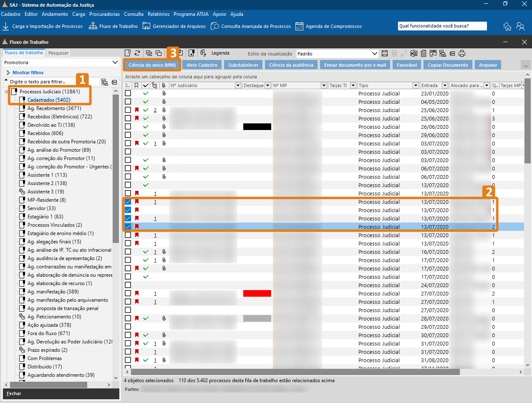This screenshot has width=532, height=403.
Task: Uncheck the highlighted row's selection checkbox
Action: click(128, 227)
